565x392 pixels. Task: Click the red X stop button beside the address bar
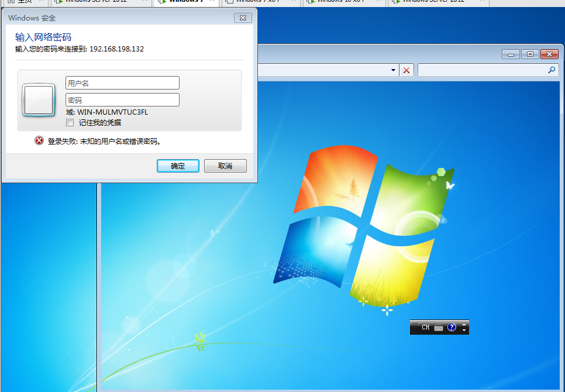406,70
